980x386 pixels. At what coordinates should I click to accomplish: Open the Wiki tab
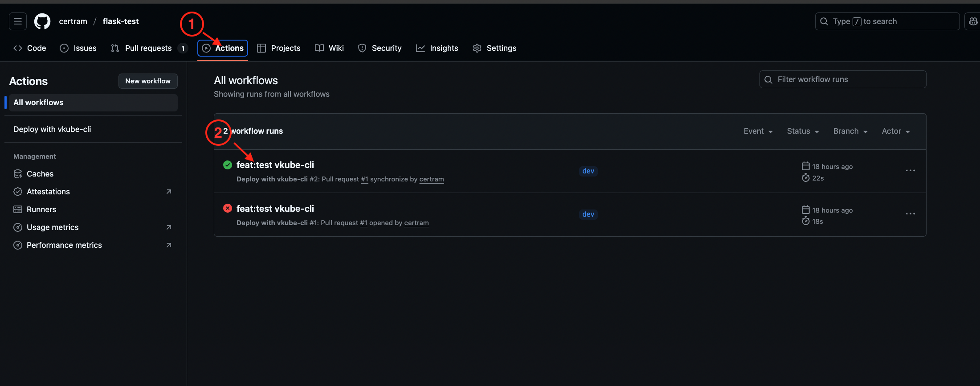tap(329, 48)
